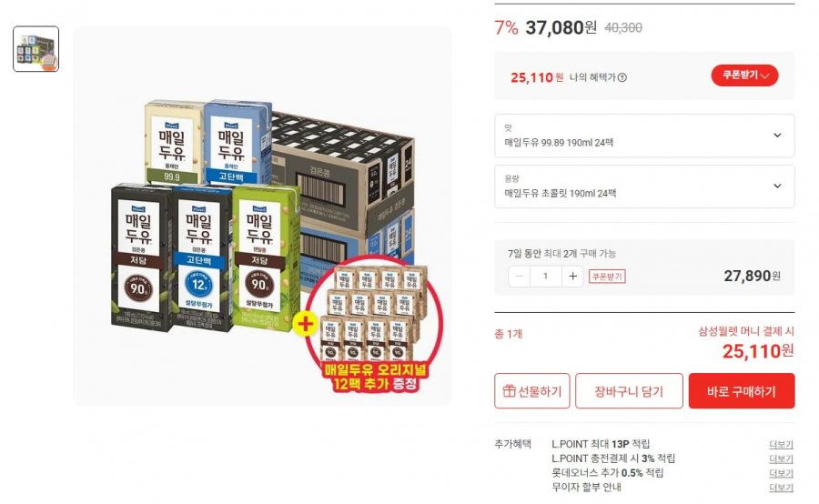Click the help icon beside 나의 혜택가
This screenshot has width=819, height=504.
[622, 77]
